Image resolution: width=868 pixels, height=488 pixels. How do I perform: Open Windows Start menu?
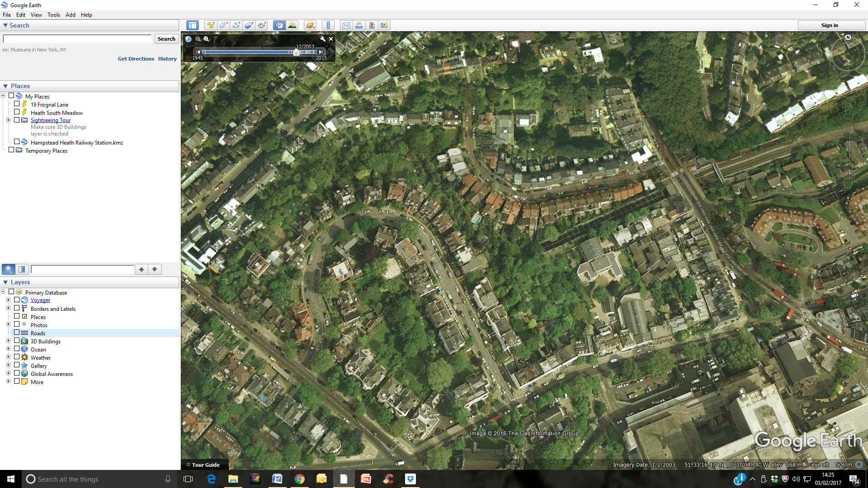(11, 479)
